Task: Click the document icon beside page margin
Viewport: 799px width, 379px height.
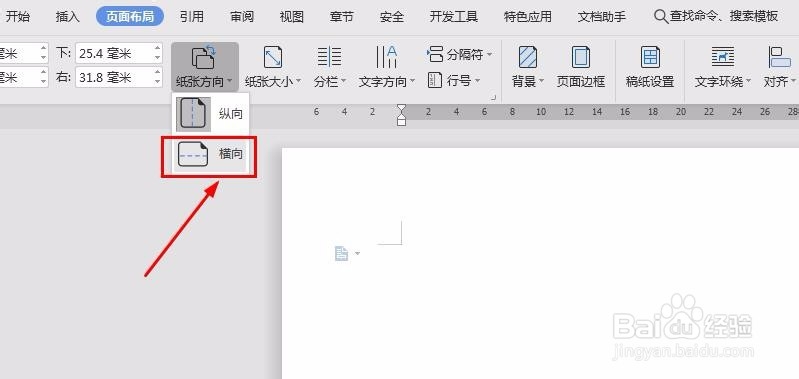Action: click(341, 253)
